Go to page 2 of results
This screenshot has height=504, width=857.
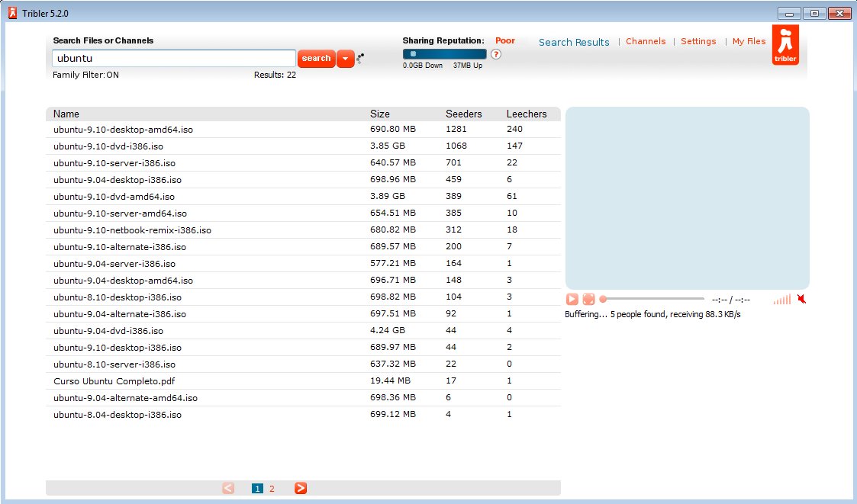(x=272, y=489)
